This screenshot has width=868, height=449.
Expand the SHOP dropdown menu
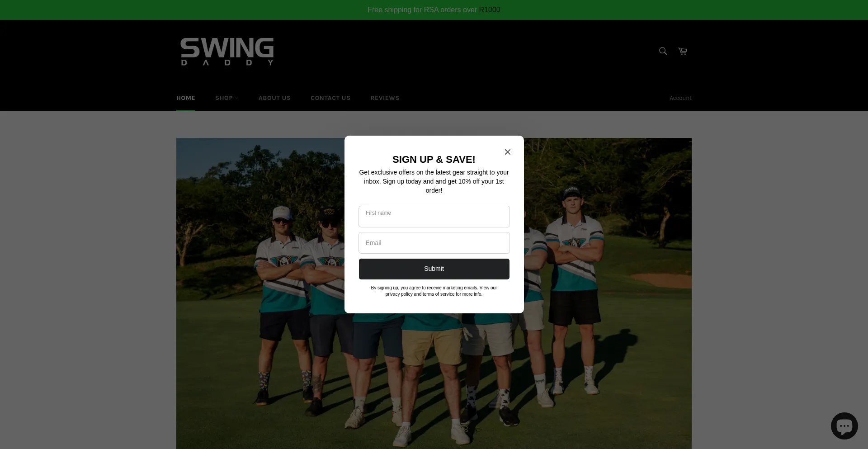tap(226, 98)
